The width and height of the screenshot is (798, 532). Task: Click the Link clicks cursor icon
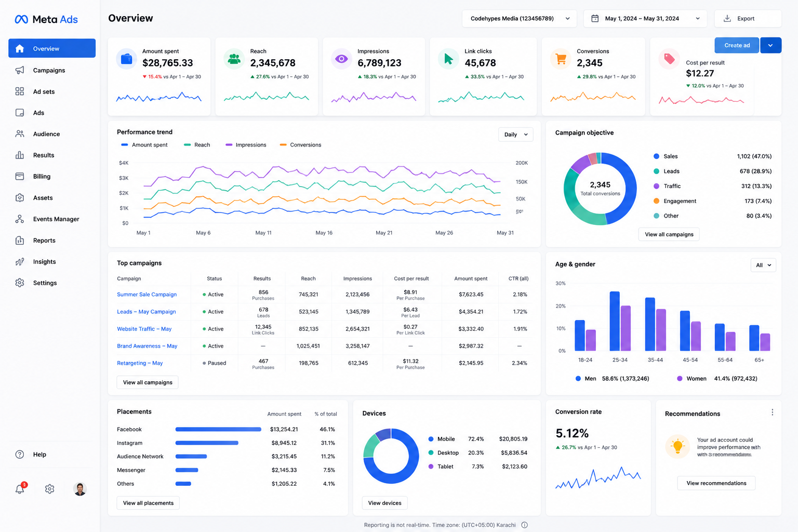coord(448,59)
